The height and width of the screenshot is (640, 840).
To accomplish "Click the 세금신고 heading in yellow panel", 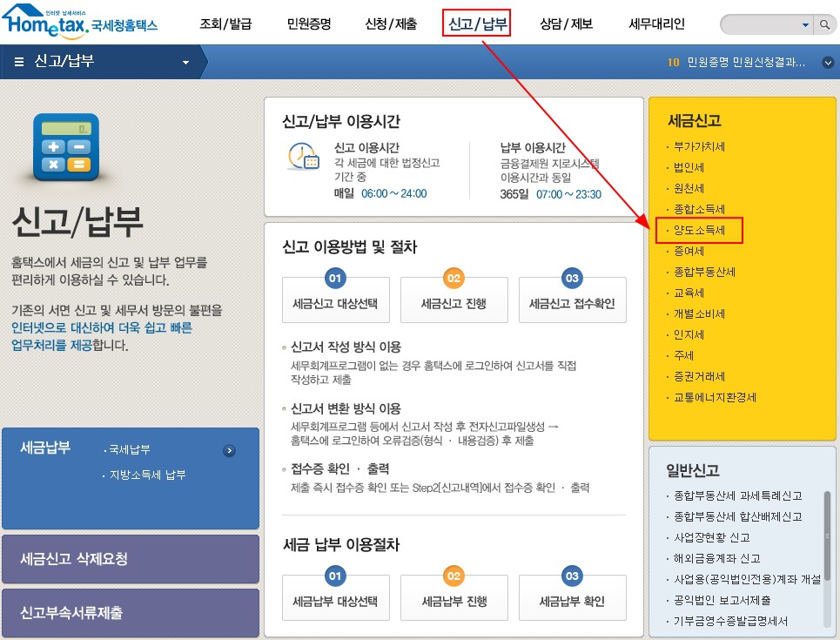I will (x=695, y=121).
